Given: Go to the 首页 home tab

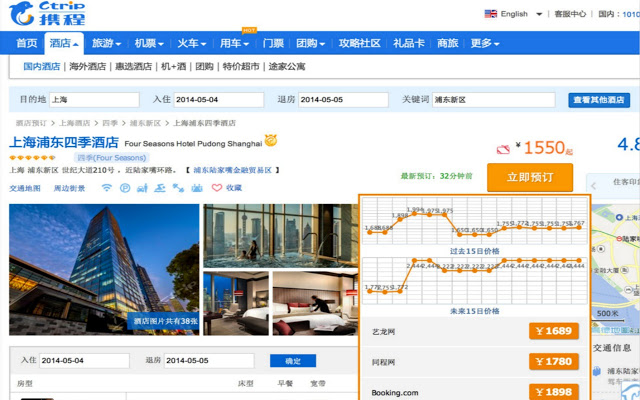Looking at the screenshot, I should point(27,43).
